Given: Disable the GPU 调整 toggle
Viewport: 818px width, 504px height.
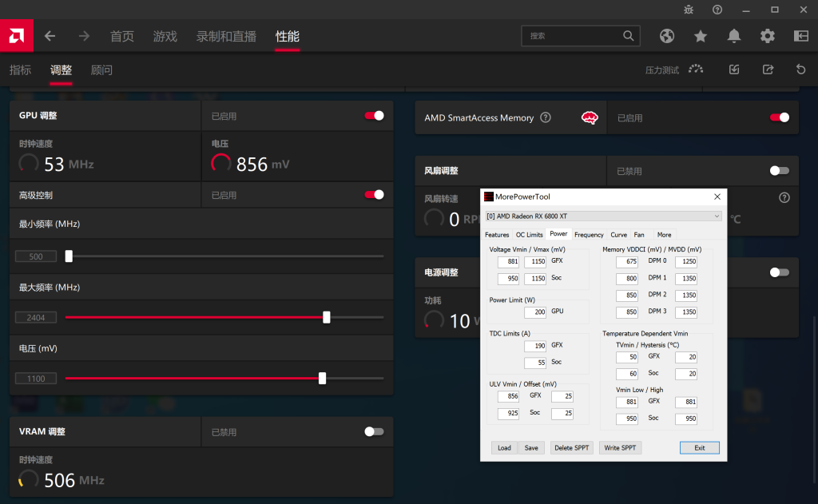Looking at the screenshot, I should coord(374,116).
